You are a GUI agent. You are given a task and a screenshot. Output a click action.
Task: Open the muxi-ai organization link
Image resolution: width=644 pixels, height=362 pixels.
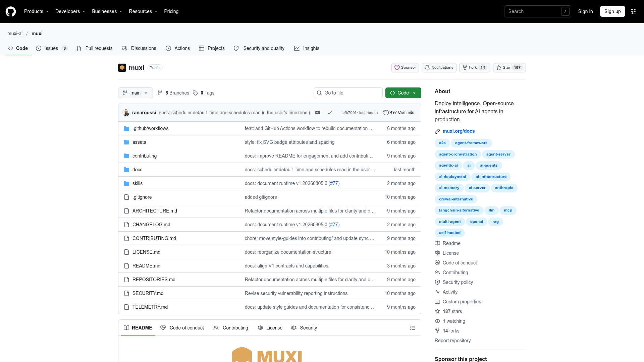click(x=15, y=34)
